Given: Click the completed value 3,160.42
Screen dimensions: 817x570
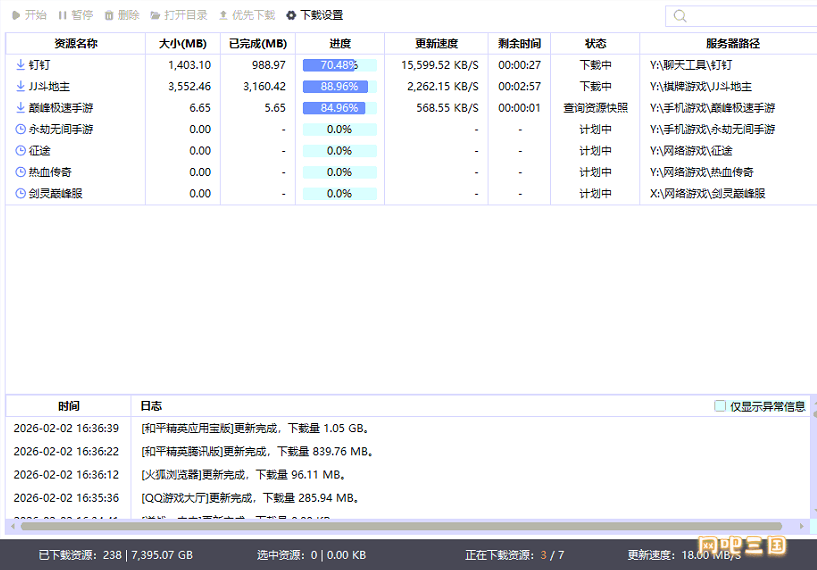Looking at the screenshot, I should pyautogui.click(x=265, y=86).
